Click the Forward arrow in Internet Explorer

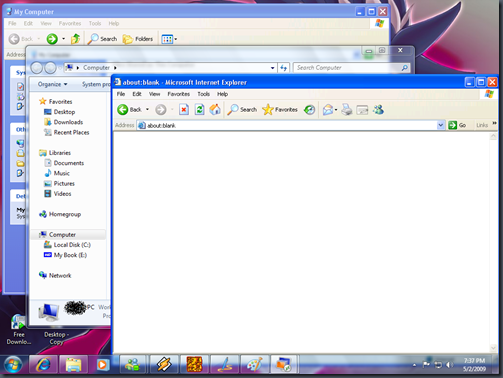pos(161,109)
